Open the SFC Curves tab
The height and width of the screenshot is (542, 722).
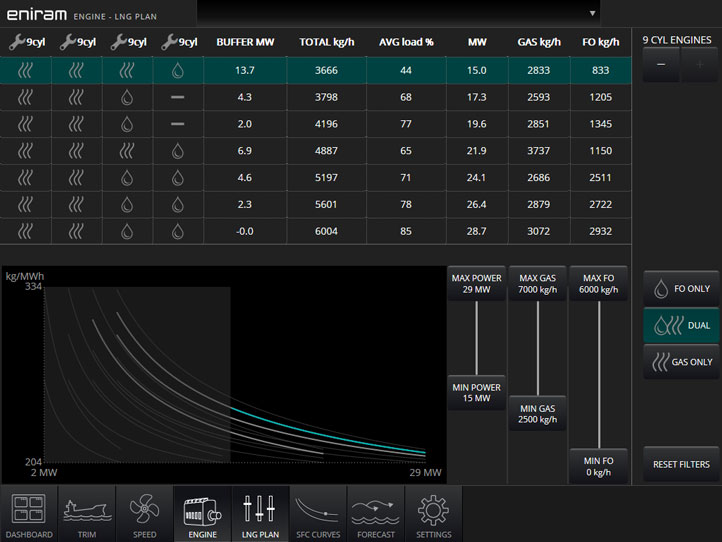[x=318, y=513]
